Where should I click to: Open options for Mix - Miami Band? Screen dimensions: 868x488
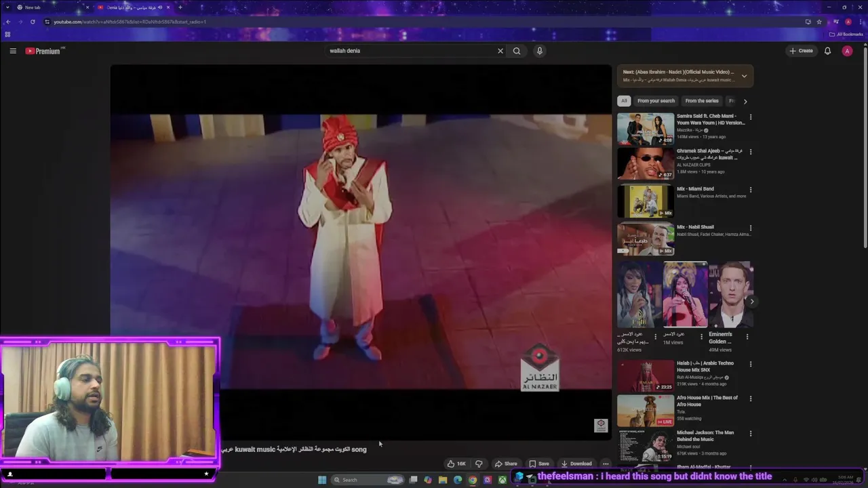[750, 190]
